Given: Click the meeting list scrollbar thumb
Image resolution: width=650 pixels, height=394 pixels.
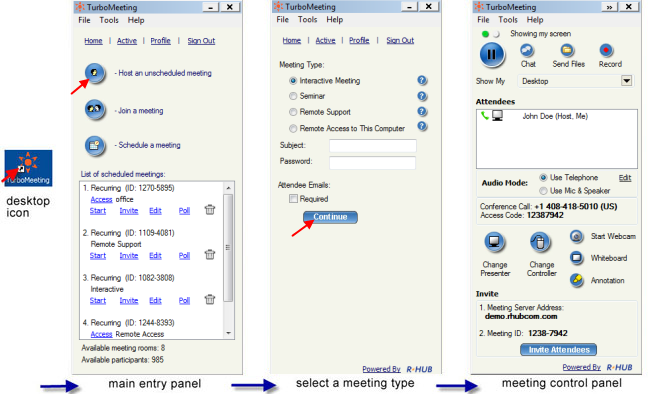Looking at the screenshot, I should [x=228, y=247].
